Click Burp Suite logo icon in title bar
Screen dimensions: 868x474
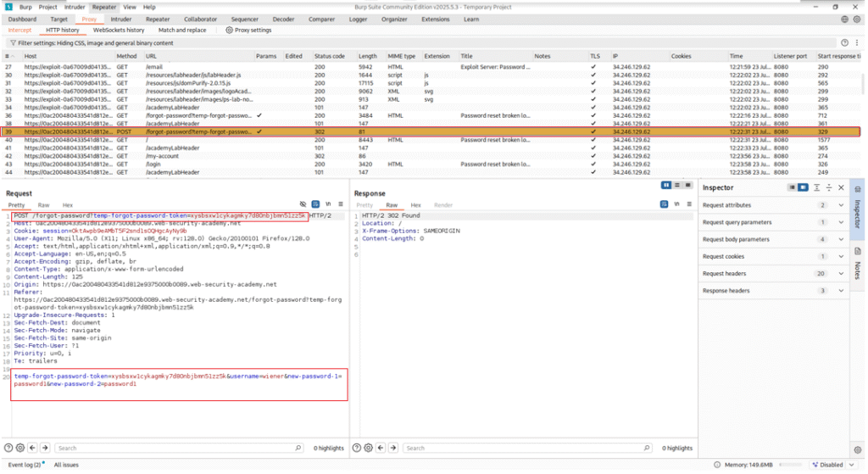click(x=8, y=7)
